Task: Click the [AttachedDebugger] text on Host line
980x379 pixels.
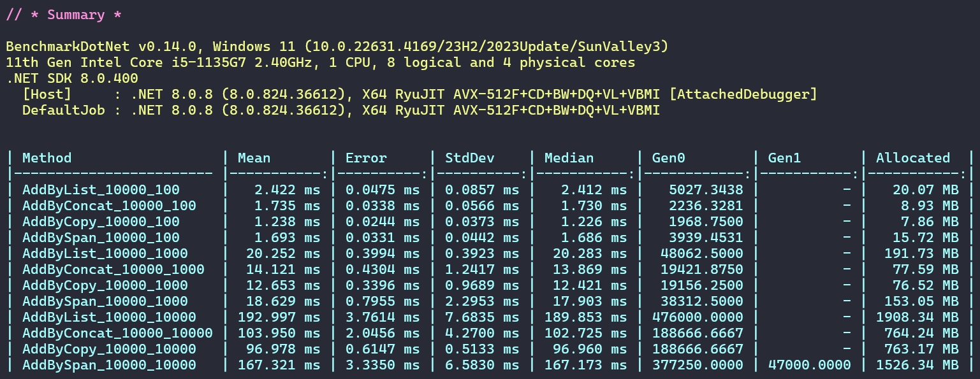Action: (743, 94)
